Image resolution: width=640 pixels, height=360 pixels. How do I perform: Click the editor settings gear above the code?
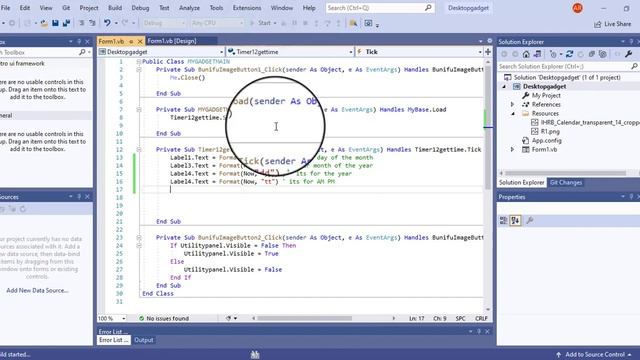click(489, 41)
